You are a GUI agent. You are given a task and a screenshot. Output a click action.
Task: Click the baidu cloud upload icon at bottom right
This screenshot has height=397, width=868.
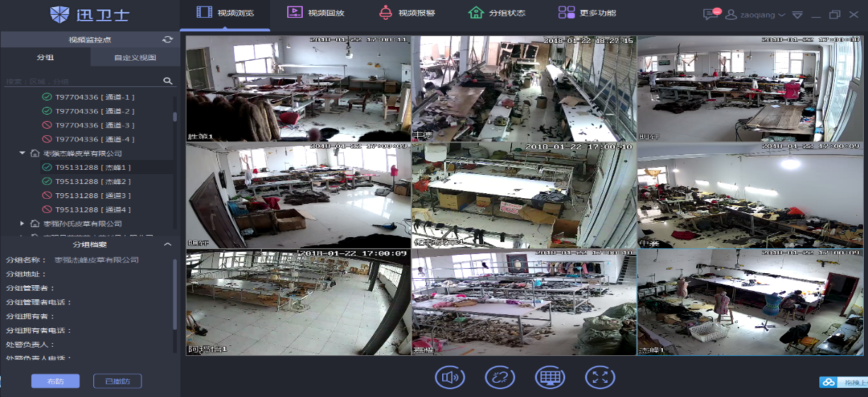tap(828, 383)
